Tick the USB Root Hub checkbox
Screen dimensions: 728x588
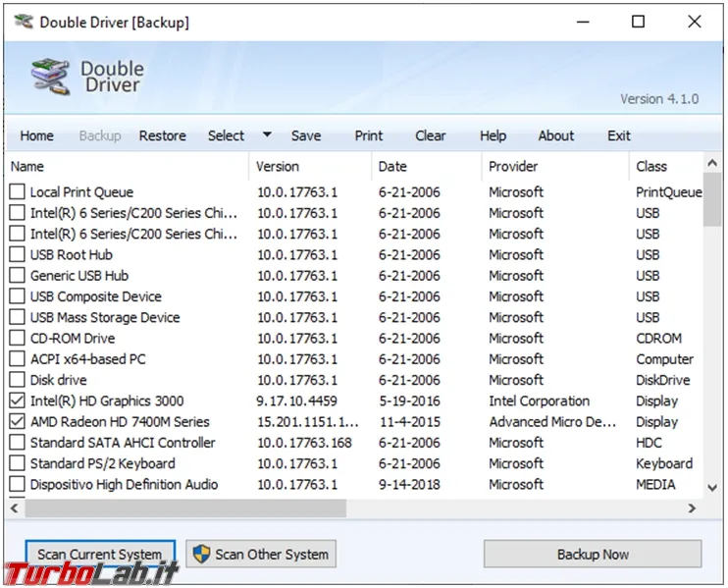click(18, 254)
